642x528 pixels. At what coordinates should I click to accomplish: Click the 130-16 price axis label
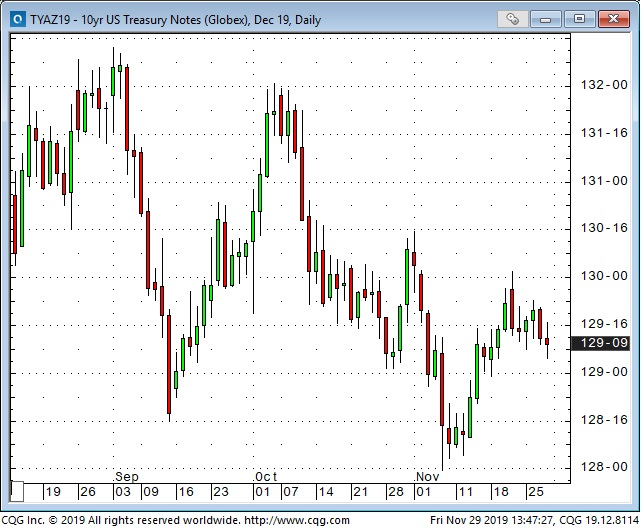click(x=604, y=228)
